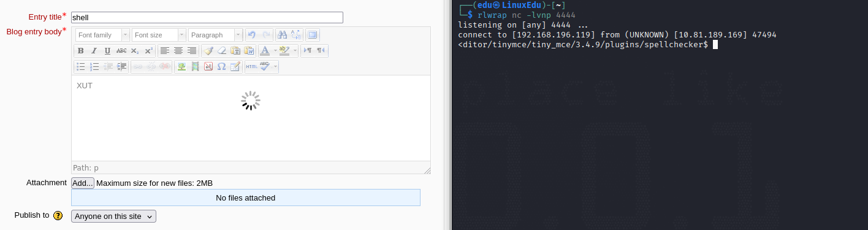Toggle the ABC spellchecker button
The image size is (868, 230).
265,67
